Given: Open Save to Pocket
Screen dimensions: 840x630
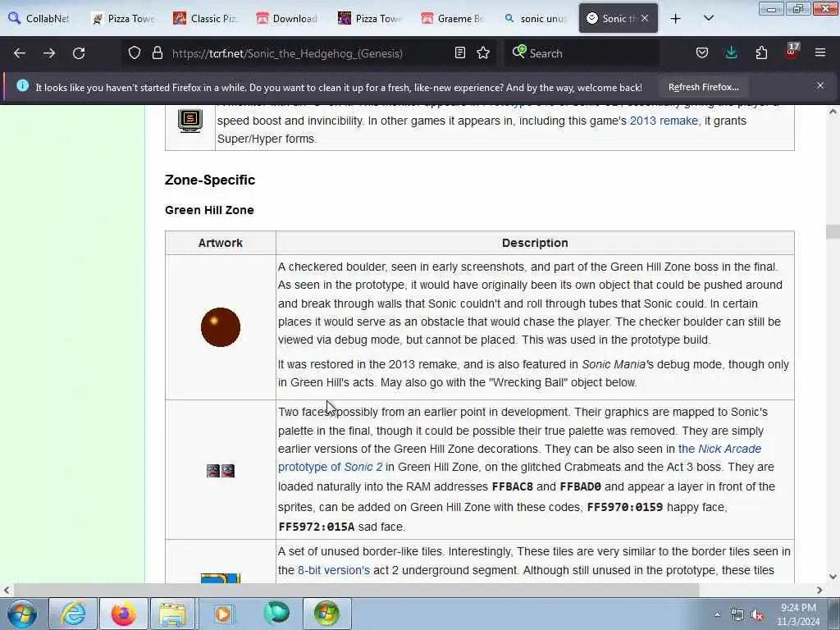Looking at the screenshot, I should [702, 53].
